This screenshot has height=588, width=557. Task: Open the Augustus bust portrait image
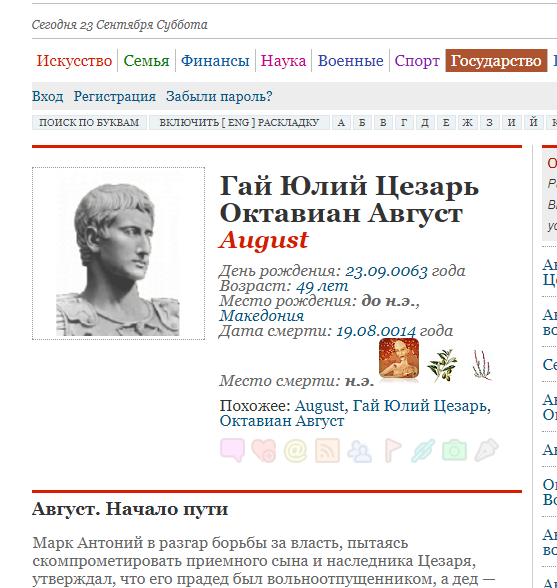tap(118, 254)
